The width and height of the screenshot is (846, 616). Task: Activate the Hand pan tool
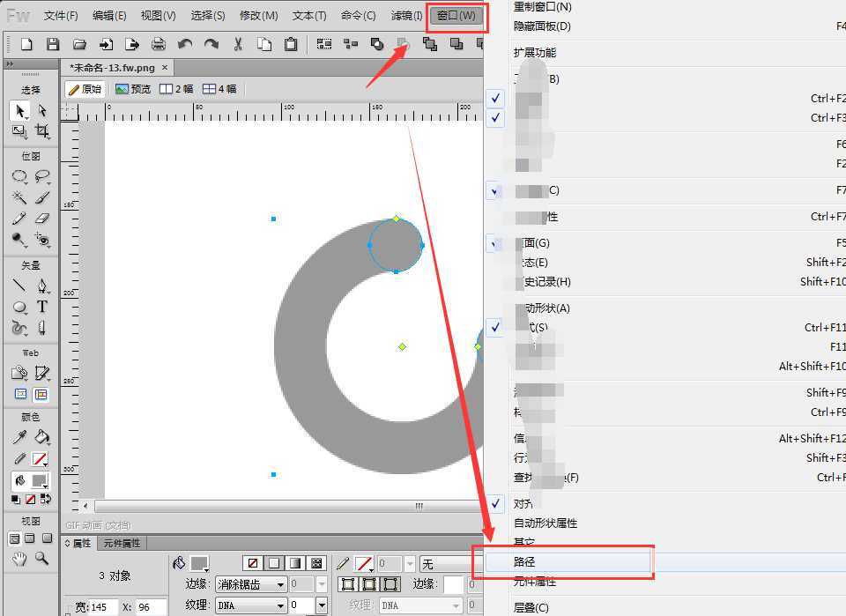[19, 559]
